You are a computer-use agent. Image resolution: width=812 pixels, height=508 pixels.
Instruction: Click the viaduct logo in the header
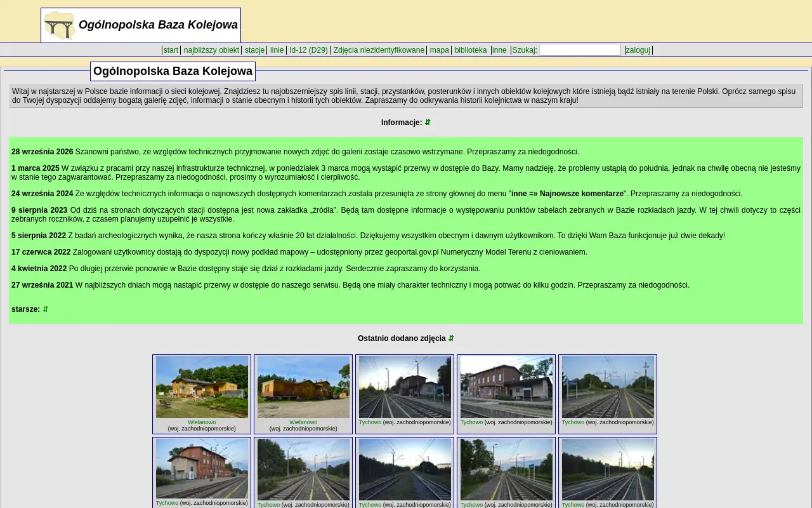[60, 25]
